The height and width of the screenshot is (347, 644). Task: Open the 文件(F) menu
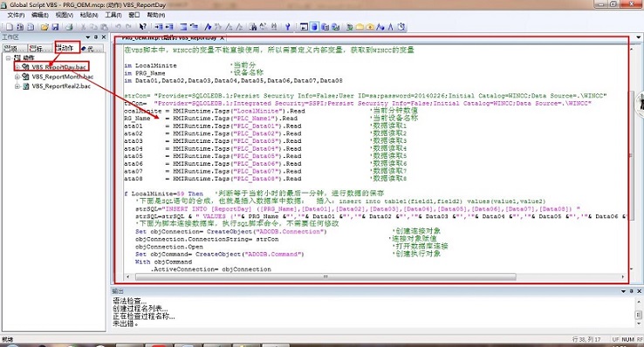coord(16,15)
